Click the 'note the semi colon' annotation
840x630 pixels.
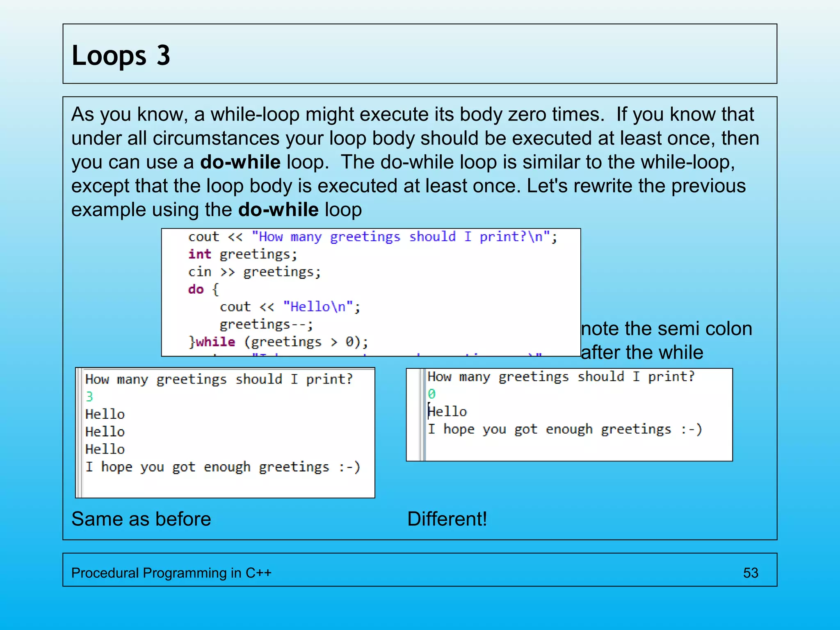coord(667,329)
